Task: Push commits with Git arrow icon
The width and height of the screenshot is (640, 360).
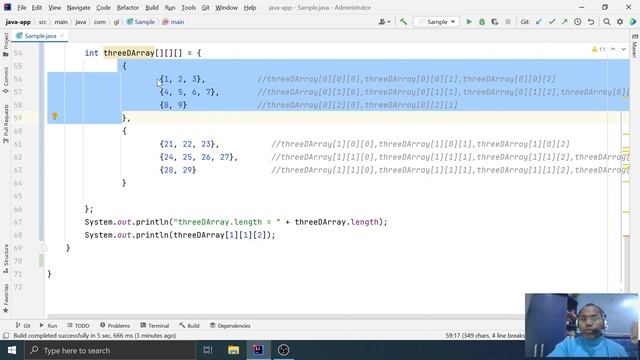Action: click(564, 22)
